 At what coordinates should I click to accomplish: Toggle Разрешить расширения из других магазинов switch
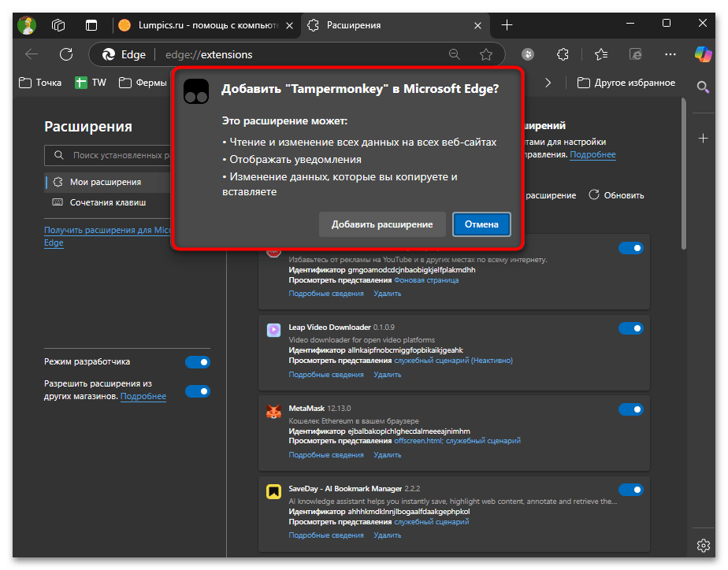click(x=198, y=391)
